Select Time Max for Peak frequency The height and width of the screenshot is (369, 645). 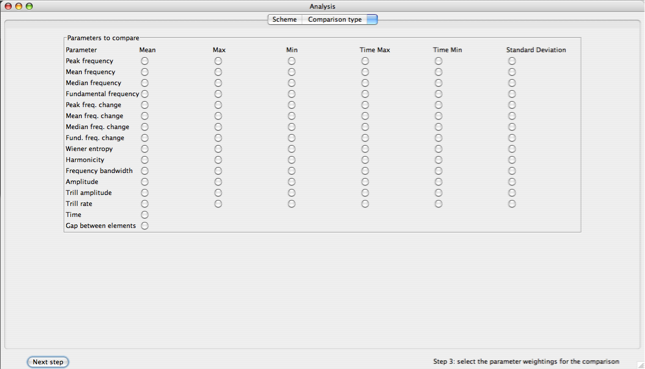point(365,61)
